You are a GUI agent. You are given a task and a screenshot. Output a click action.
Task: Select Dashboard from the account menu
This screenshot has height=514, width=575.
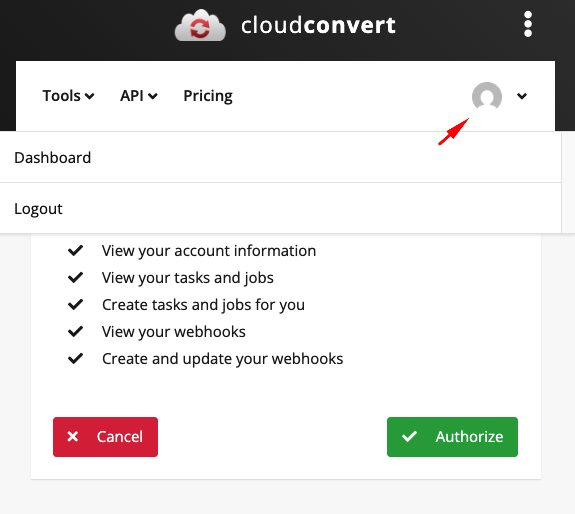click(281, 158)
